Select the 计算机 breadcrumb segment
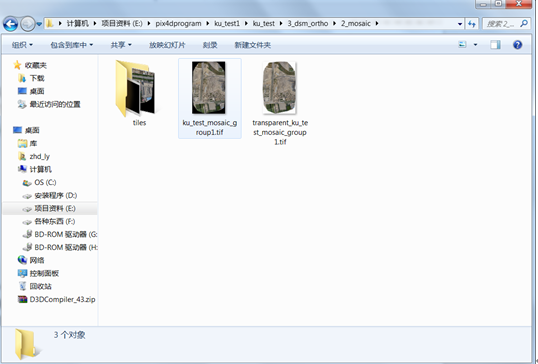538x364 pixels. point(77,23)
